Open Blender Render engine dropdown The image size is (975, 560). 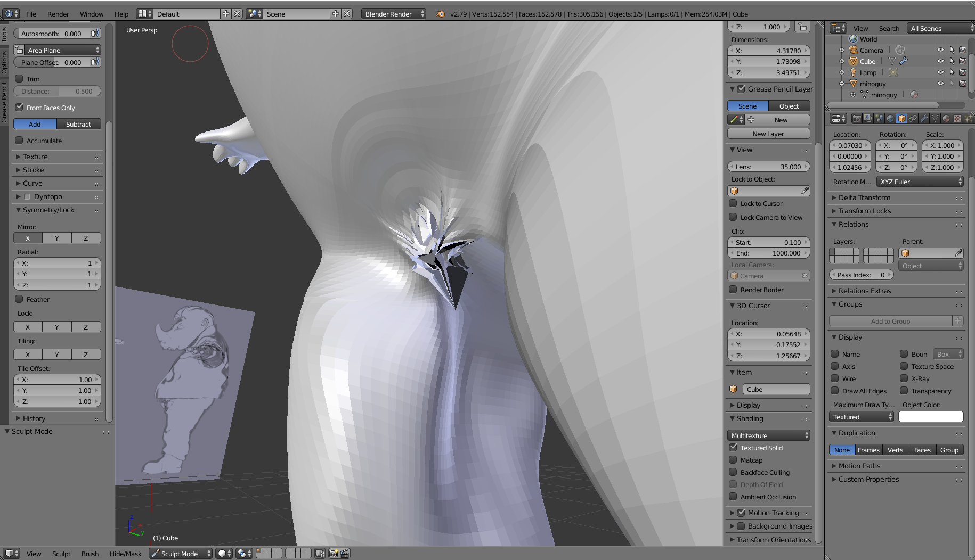(x=394, y=14)
